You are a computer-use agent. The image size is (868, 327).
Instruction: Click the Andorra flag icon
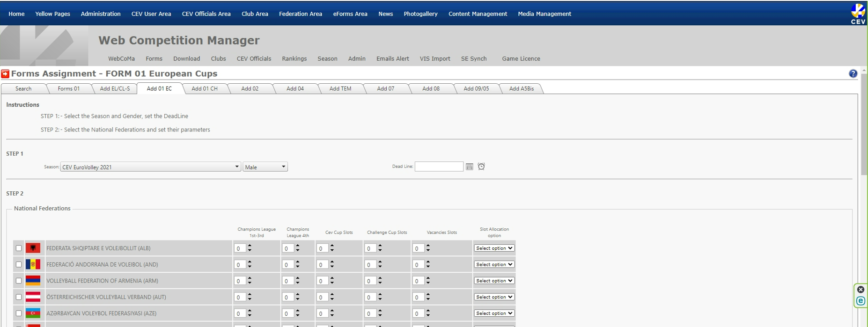[33, 264]
